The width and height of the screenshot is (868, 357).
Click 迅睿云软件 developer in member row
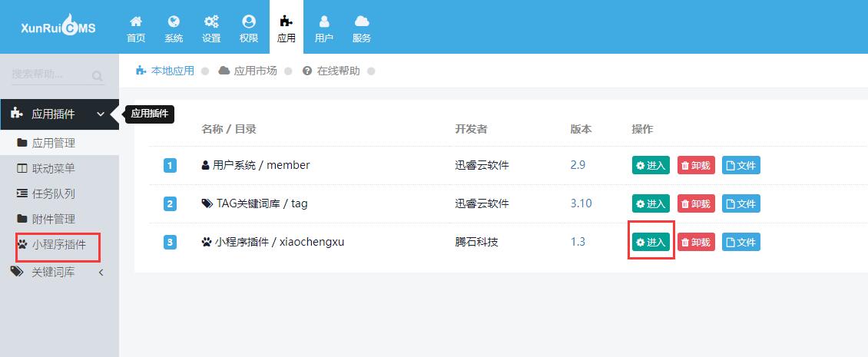(x=482, y=165)
